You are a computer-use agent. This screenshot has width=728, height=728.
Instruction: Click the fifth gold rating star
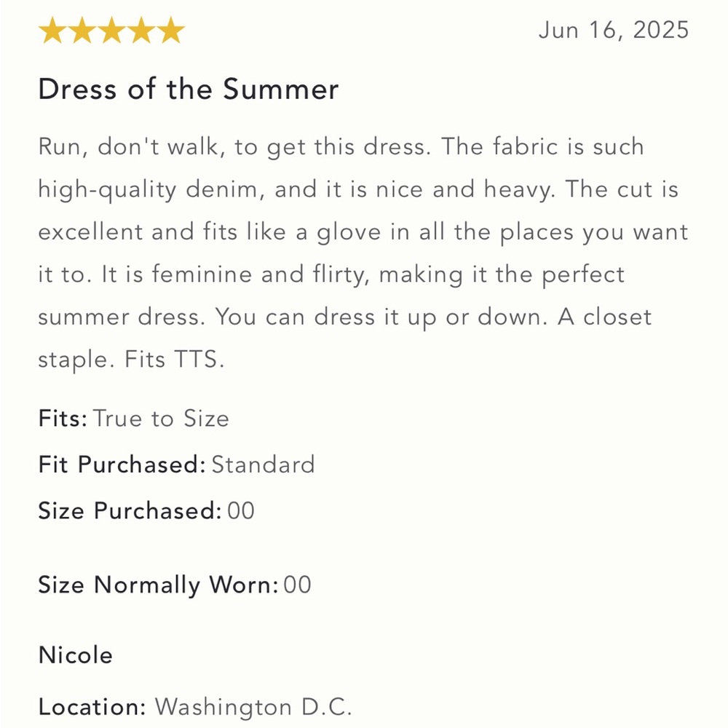click(171, 32)
